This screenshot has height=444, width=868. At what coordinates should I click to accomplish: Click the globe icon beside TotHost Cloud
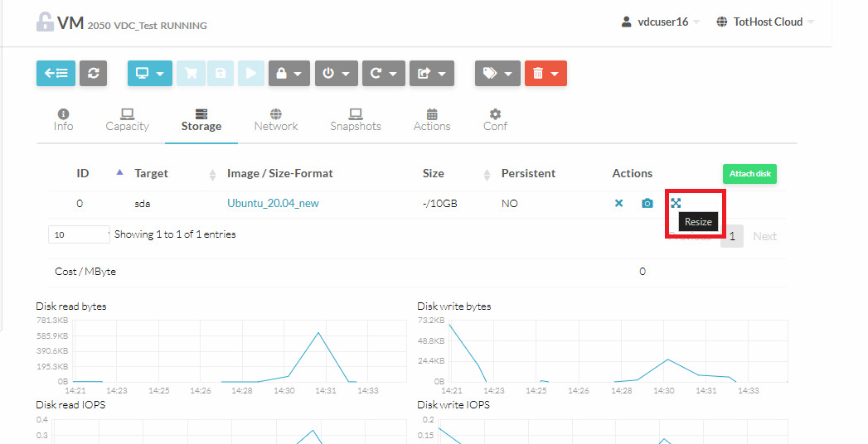[721, 22]
